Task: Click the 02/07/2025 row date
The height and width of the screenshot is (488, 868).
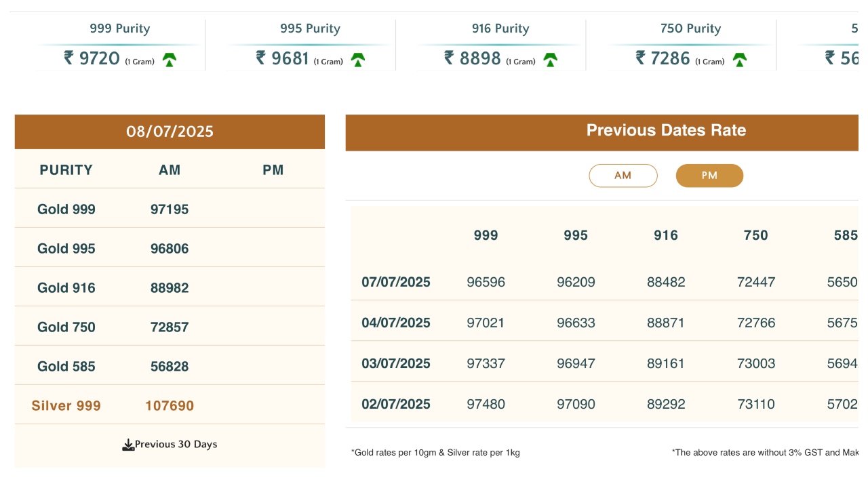Action: click(395, 404)
